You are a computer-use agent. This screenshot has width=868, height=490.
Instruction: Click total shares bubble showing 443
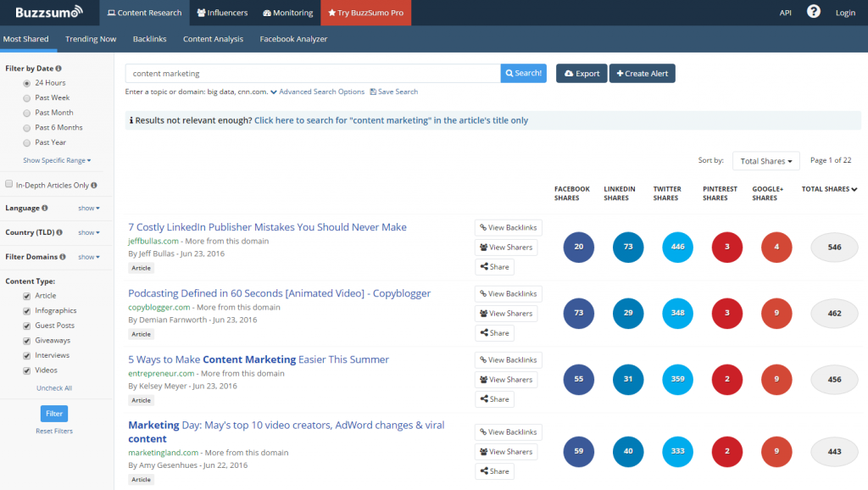pos(834,451)
